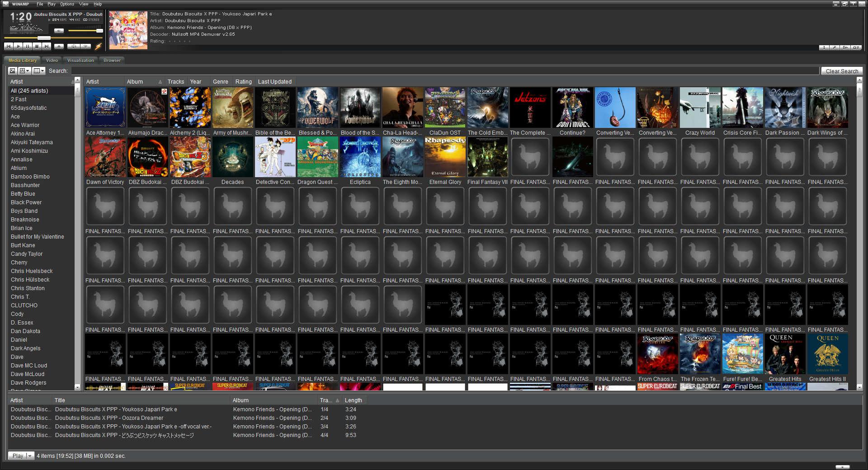Select 'All (245 artists)' in artist list
This screenshot has height=470, width=868.
tap(42, 91)
